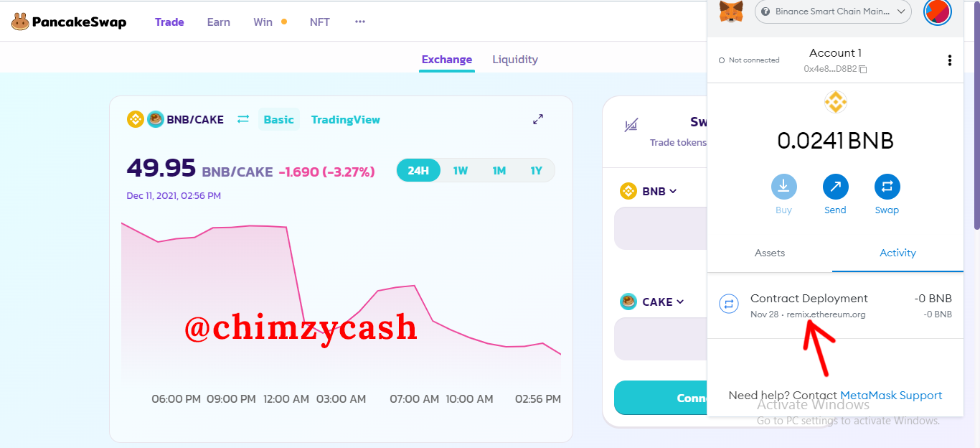Open the Earn menu
The width and height of the screenshot is (980, 448).
[219, 22]
